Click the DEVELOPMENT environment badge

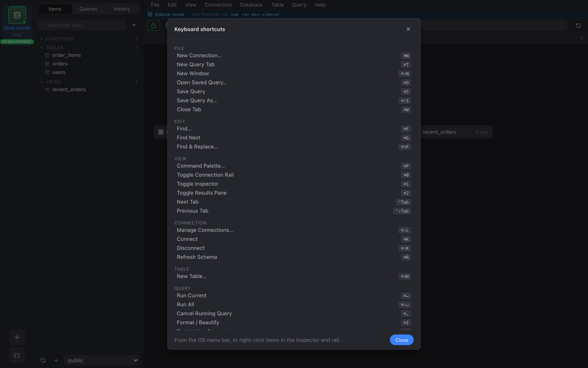pyautogui.click(x=17, y=42)
